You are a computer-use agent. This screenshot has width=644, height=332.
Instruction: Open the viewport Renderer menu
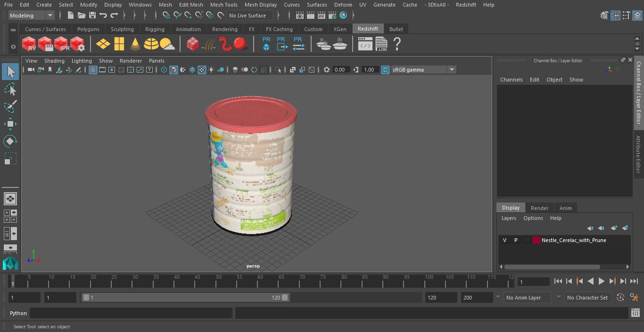131,61
